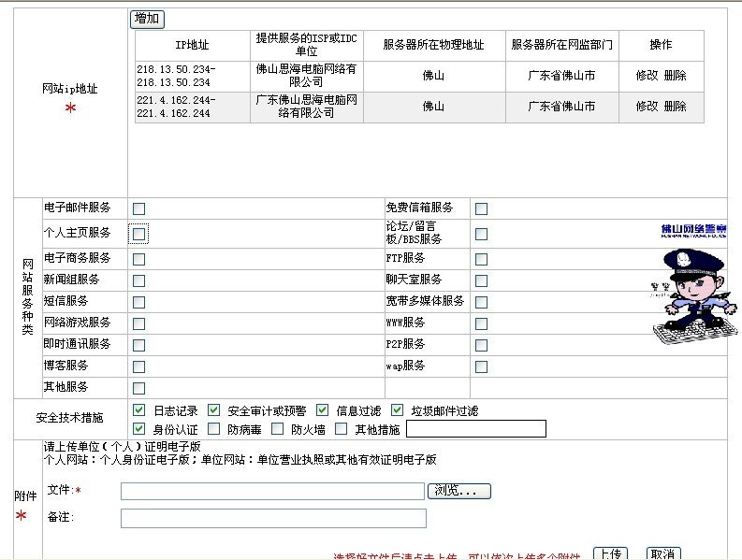Viewport: 742px width, 560px height.
Task: Click the 安全技术措施 row label
Action: (x=69, y=418)
